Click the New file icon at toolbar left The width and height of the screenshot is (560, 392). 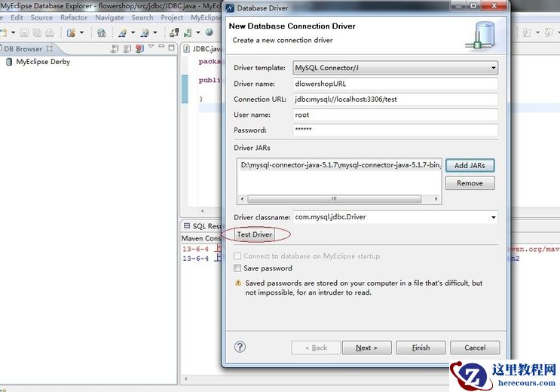[4, 33]
